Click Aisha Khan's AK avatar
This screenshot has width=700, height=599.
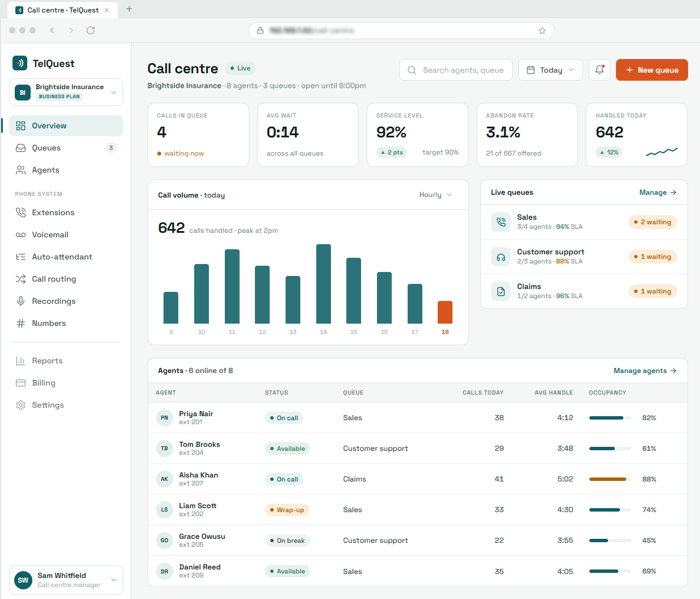pos(164,479)
